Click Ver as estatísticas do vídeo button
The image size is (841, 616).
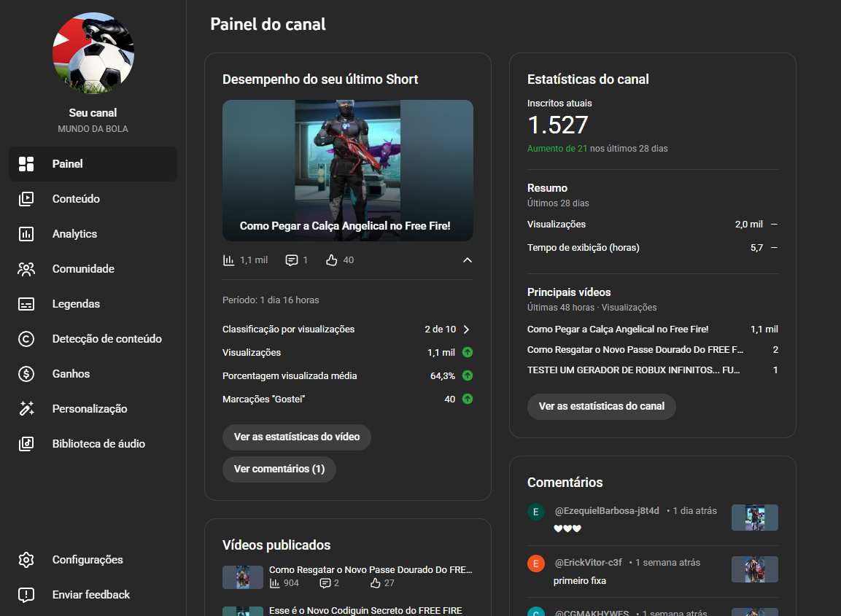[x=297, y=437]
